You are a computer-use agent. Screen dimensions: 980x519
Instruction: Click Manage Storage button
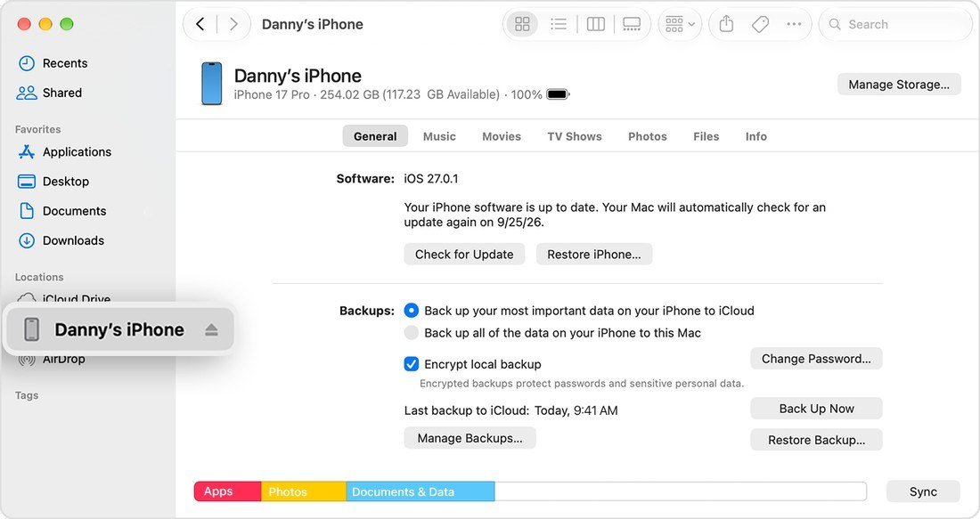point(899,85)
